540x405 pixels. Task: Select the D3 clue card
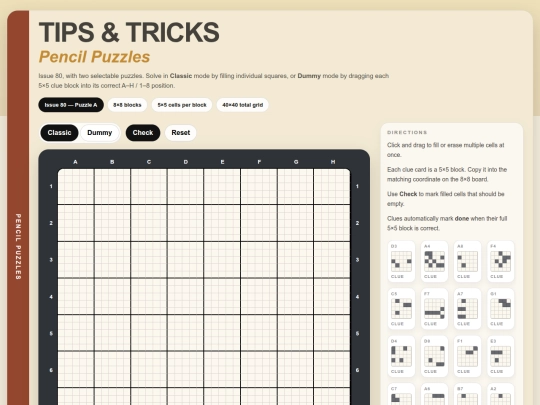click(401, 261)
